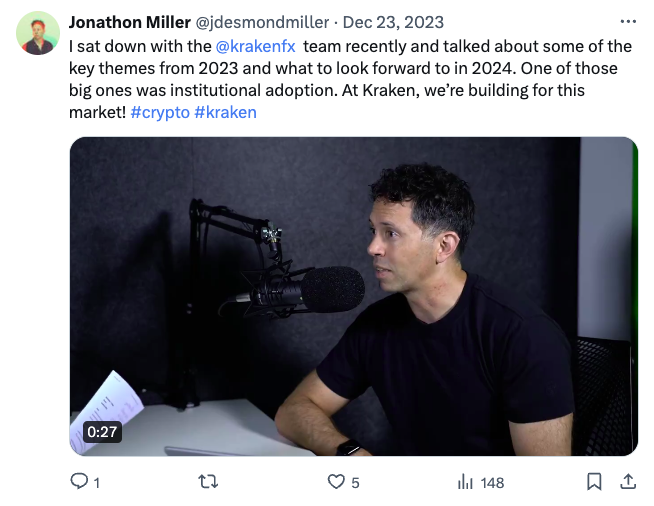This screenshot has width=654, height=506.
Task: Click the reply count number 1
Action: click(97, 483)
